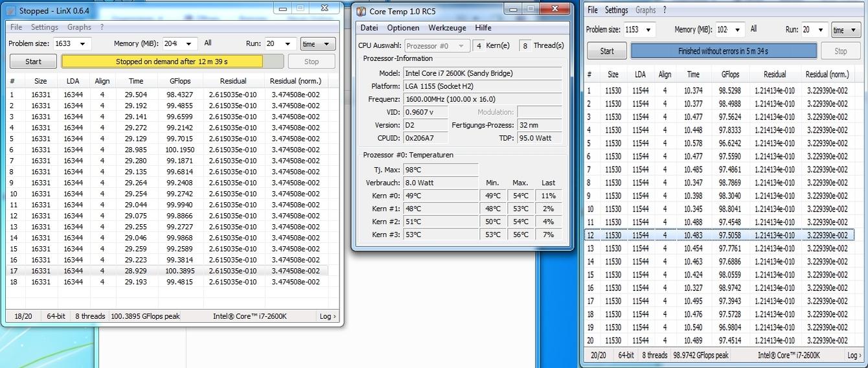Select row 17 with 100.3895 GFlops
The image size is (868, 368).
click(x=167, y=271)
